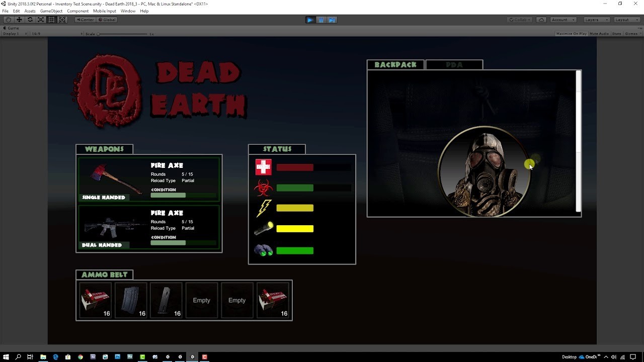Select the Game view tab

click(11, 28)
